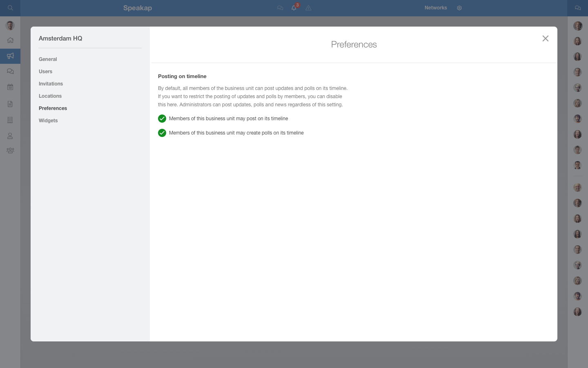This screenshot has height=368, width=588.
Task: Select the events clipboard icon
Action: point(10,87)
